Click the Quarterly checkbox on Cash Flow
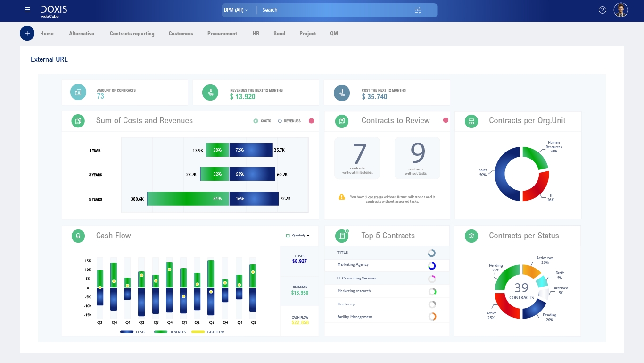644x363 pixels. tap(288, 235)
